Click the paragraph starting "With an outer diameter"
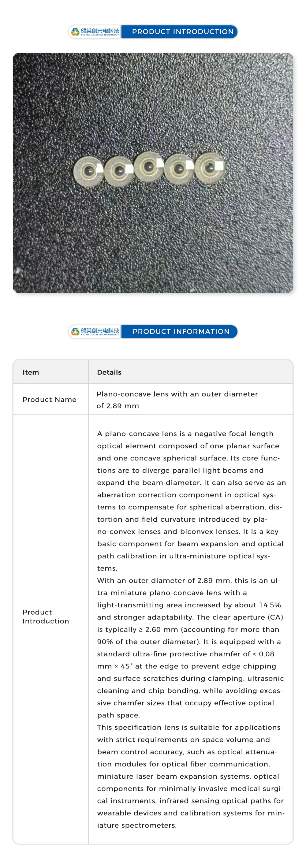This screenshot has height=868, width=306. [x=190, y=648]
